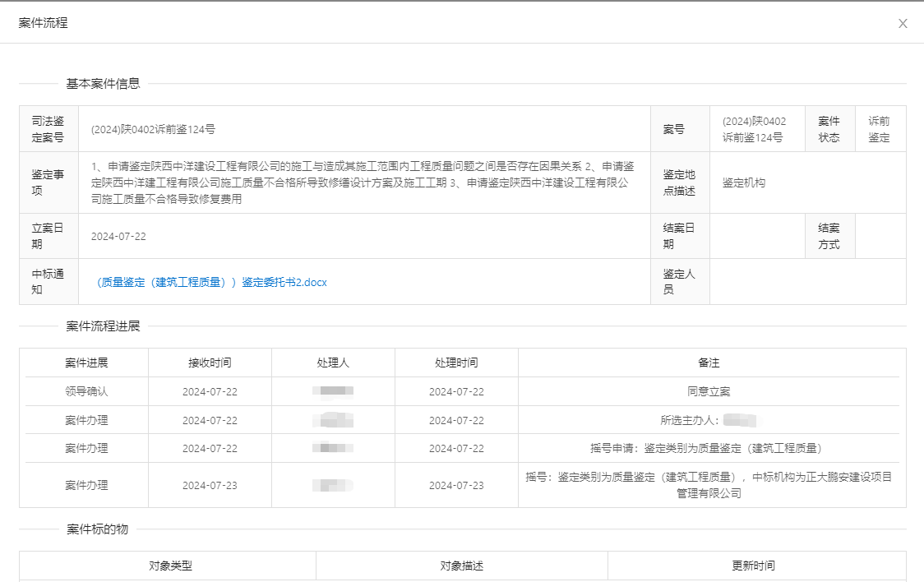The height and width of the screenshot is (582, 924).
Task: Click the 立案日期 value 2024-07-22
Action: pos(118,237)
